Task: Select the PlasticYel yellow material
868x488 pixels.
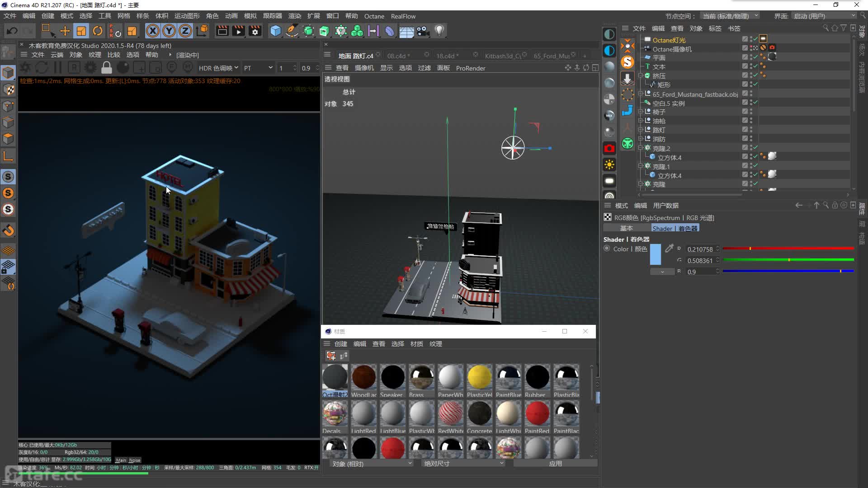Action: pyautogui.click(x=479, y=381)
